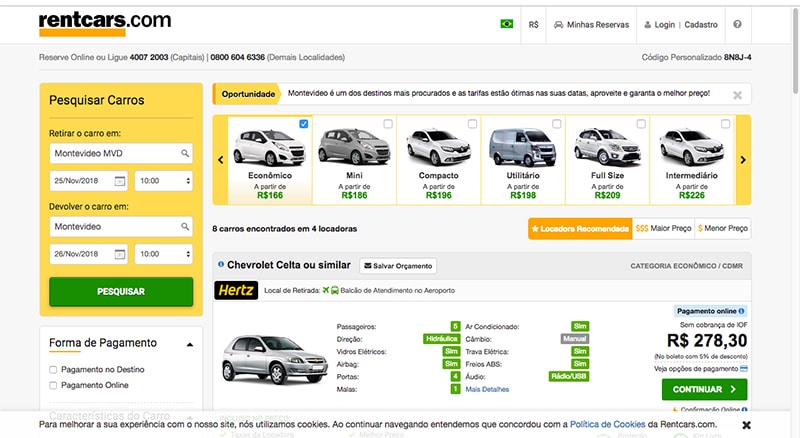Click Salvar Orçamento button
This screenshot has height=438, width=800.
[398, 266]
